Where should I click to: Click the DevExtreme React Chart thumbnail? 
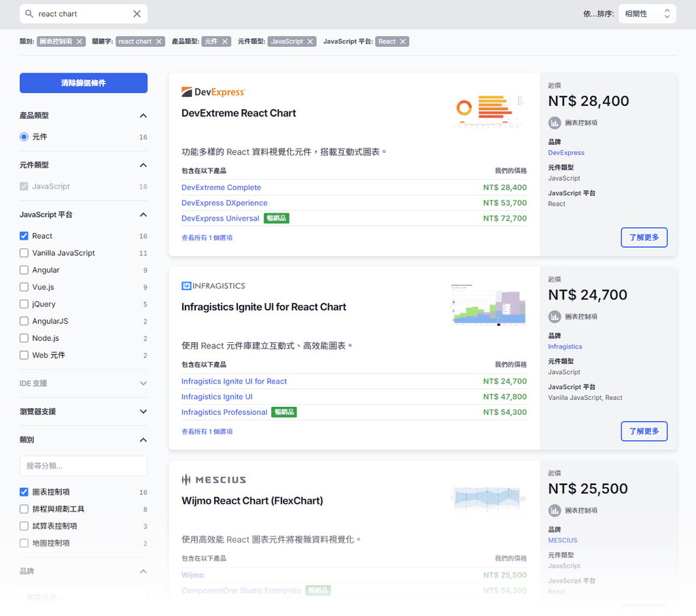[x=489, y=111]
